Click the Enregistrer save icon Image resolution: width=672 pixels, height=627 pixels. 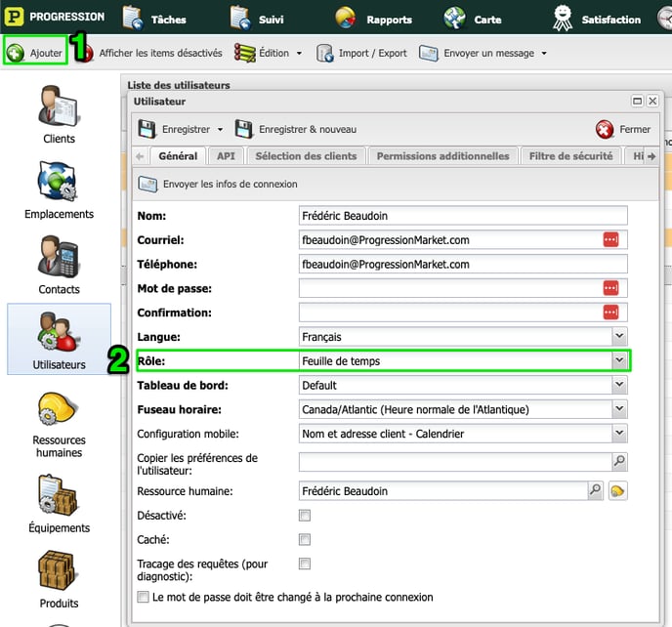(147, 129)
